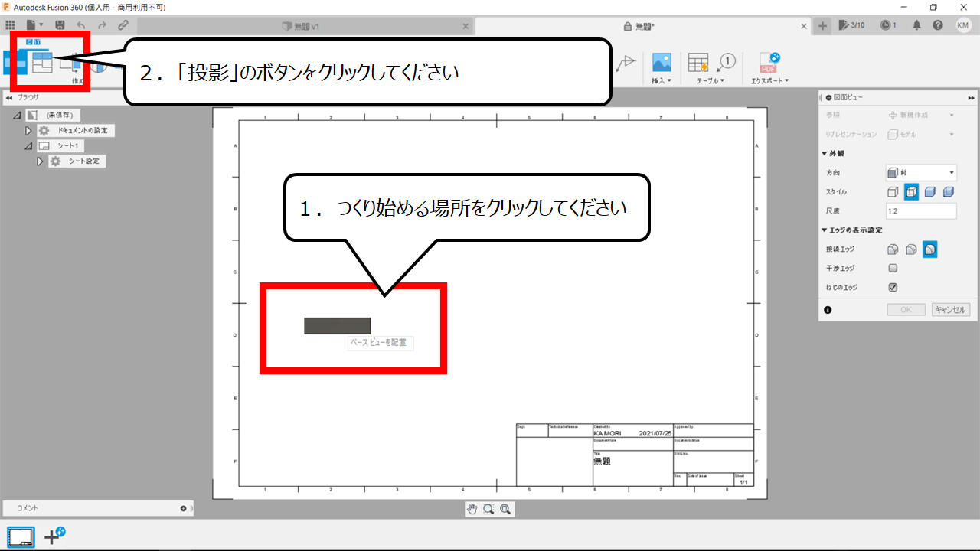Switch to the 無題 v1 tab
The image size is (980, 551).
pos(301,26)
